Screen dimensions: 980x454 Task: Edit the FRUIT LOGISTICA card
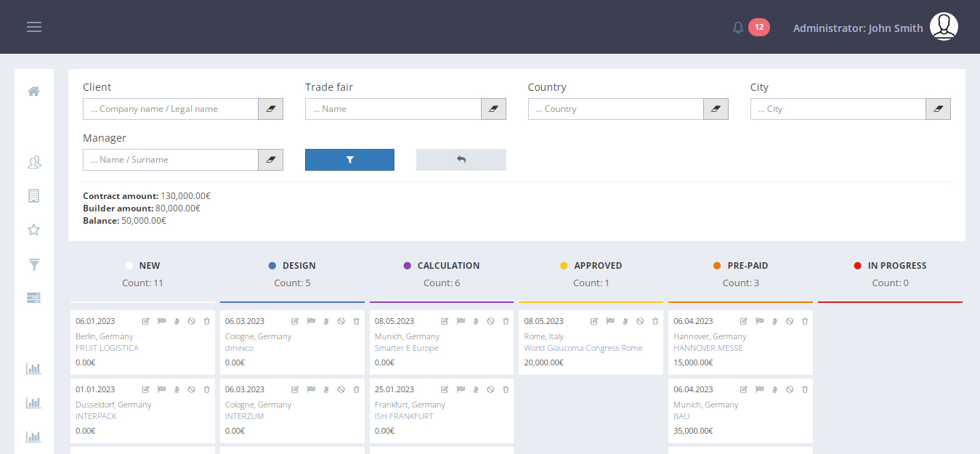click(145, 321)
